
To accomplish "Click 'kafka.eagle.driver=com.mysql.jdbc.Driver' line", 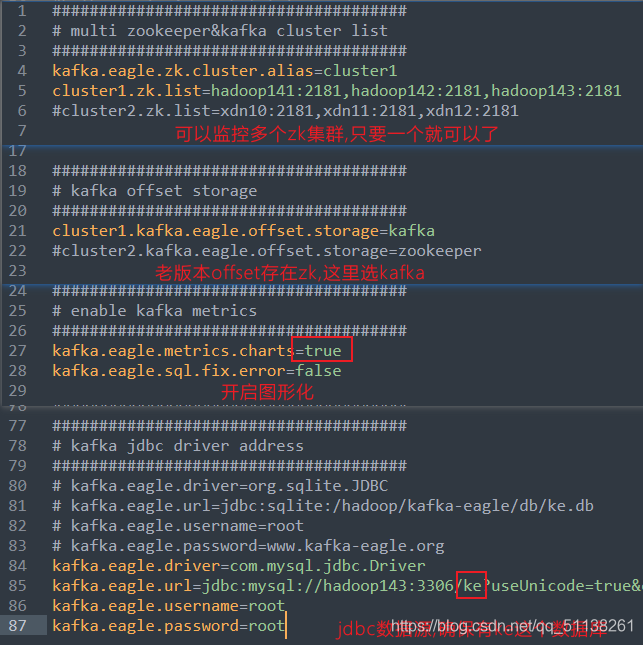I will coord(239,566).
